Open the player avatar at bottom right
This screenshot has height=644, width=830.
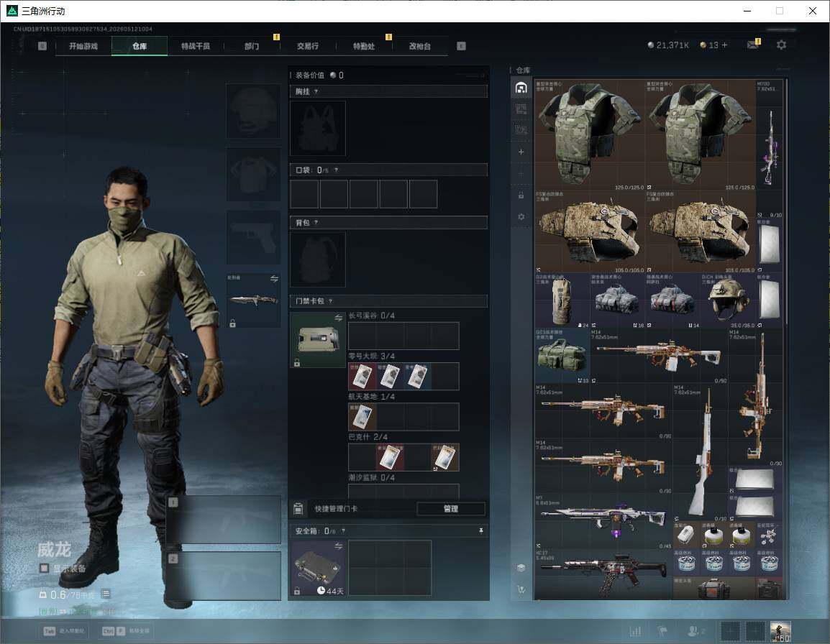[x=780, y=631]
